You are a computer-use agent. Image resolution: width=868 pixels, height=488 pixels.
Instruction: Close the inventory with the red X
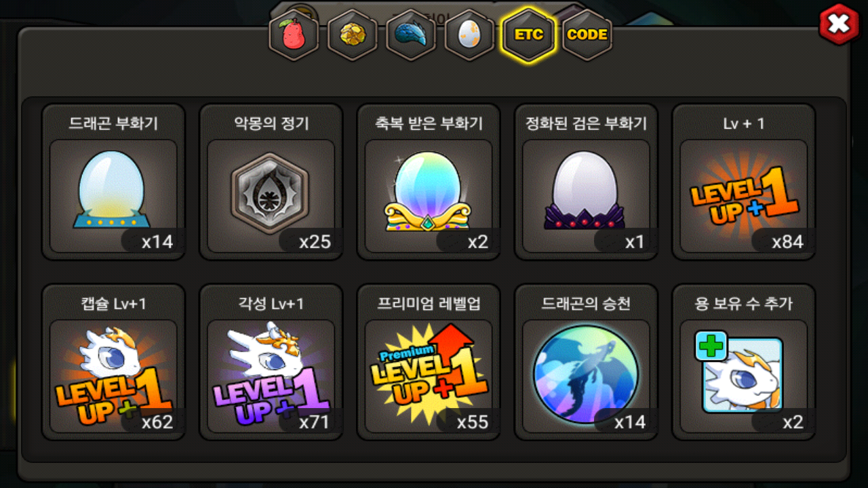pyautogui.click(x=840, y=24)
